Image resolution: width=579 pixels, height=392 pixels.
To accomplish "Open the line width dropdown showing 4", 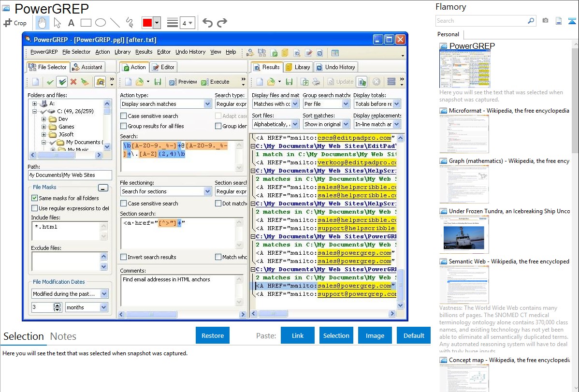I will (x=187, y=23).
